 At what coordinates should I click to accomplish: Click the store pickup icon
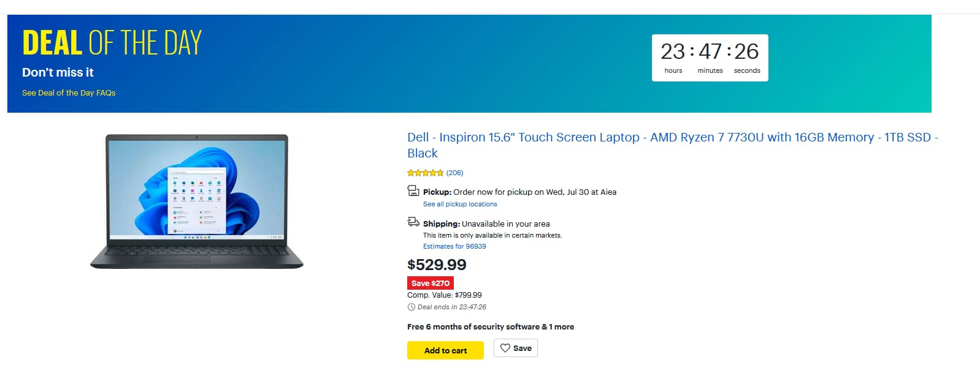(413, 190)
